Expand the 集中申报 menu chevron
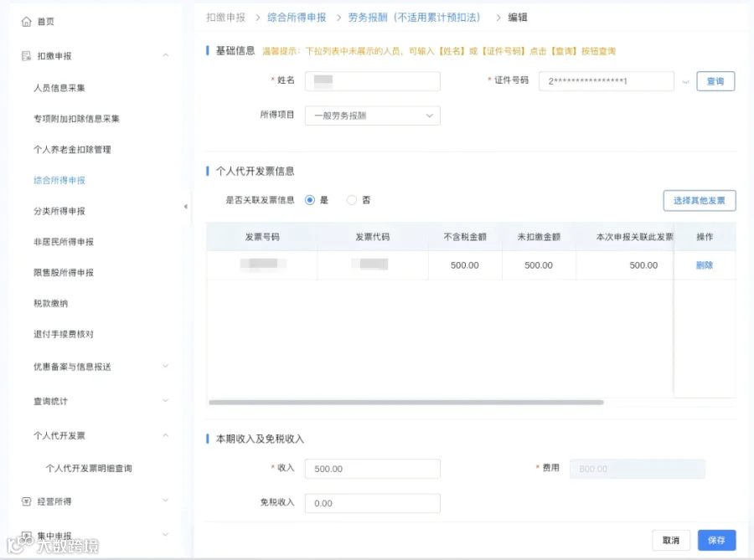The width and height of the screenshot is (754, 560). (x=165, y=535)
